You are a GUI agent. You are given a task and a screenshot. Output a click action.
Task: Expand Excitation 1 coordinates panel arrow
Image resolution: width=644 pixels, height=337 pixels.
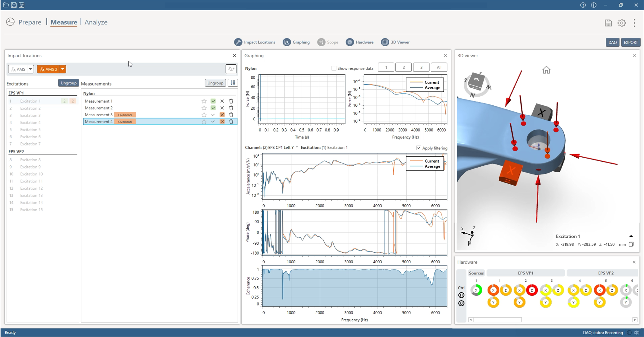[x=631, y=236]
